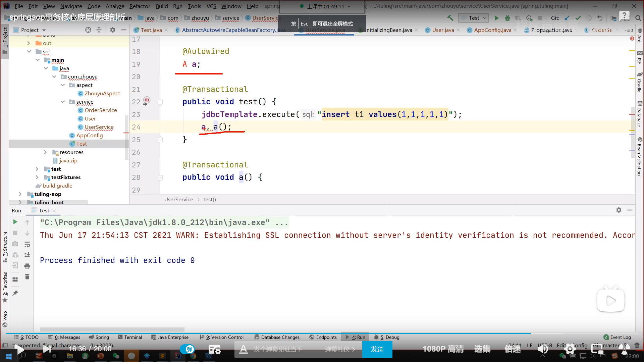
Task: Select OrderService in project tree
Action: (x=101, y=110)
